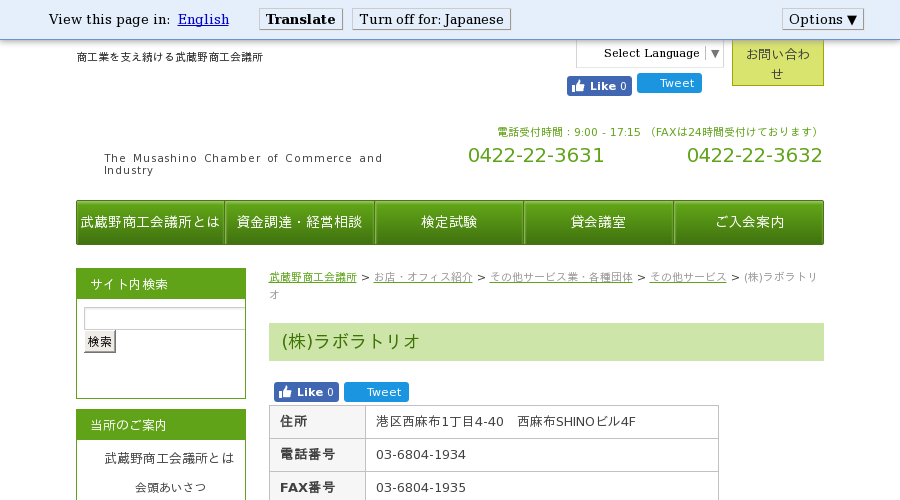
Task: Click the 検索 search button
Action: [100, 342]
